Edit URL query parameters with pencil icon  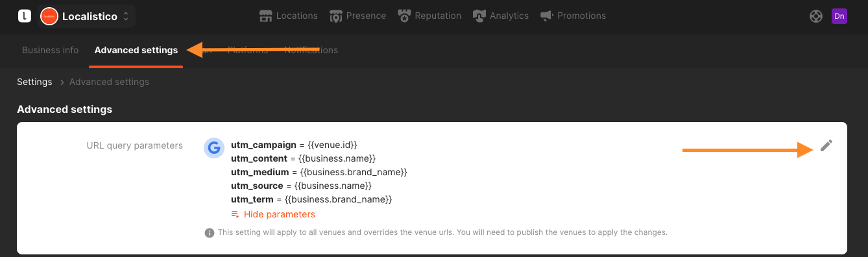pyautogui.click(x=826, y=145)
